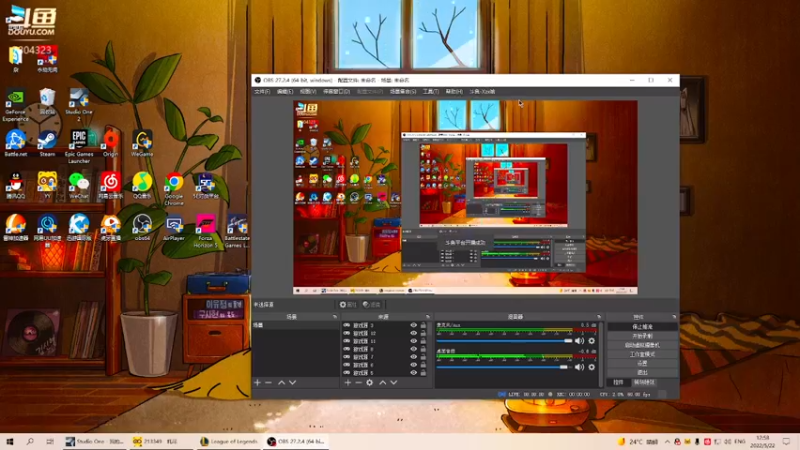Enable 工作室模式 studio mode button

(x=642, y=354)
